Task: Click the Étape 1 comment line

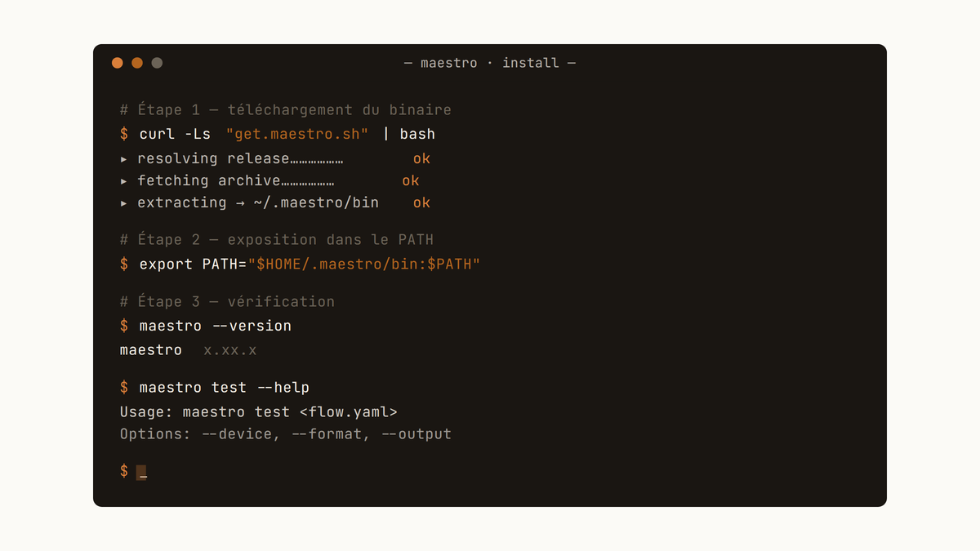Action: [286, 110]
